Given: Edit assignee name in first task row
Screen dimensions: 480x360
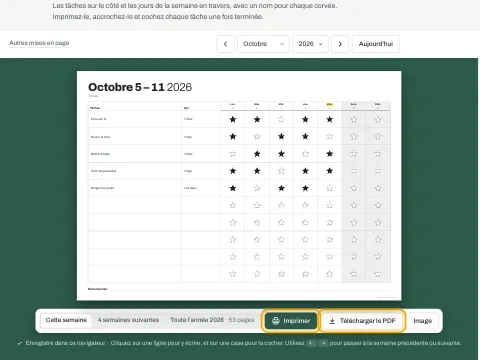Looking at the screenshot, I should point(201,119).
